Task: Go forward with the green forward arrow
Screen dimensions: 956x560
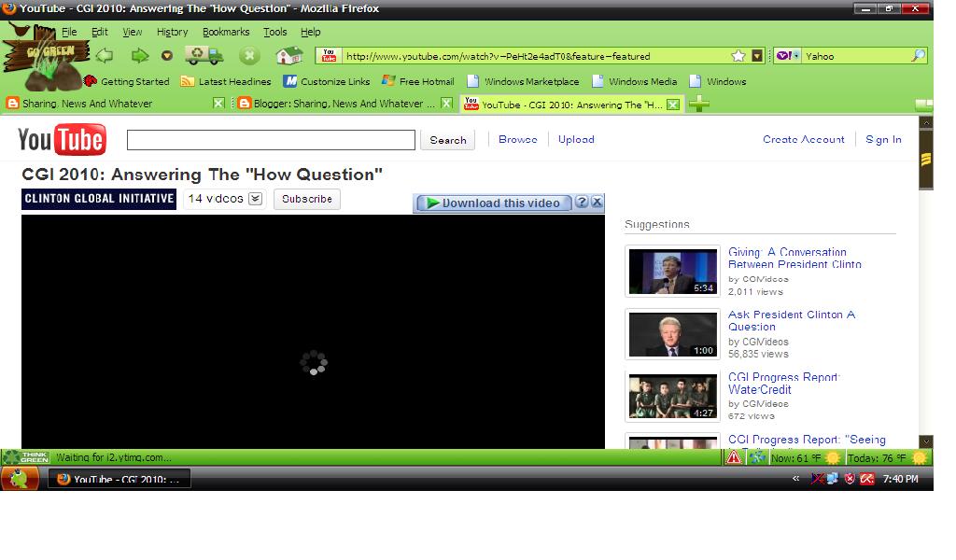Action: point(140,56)
